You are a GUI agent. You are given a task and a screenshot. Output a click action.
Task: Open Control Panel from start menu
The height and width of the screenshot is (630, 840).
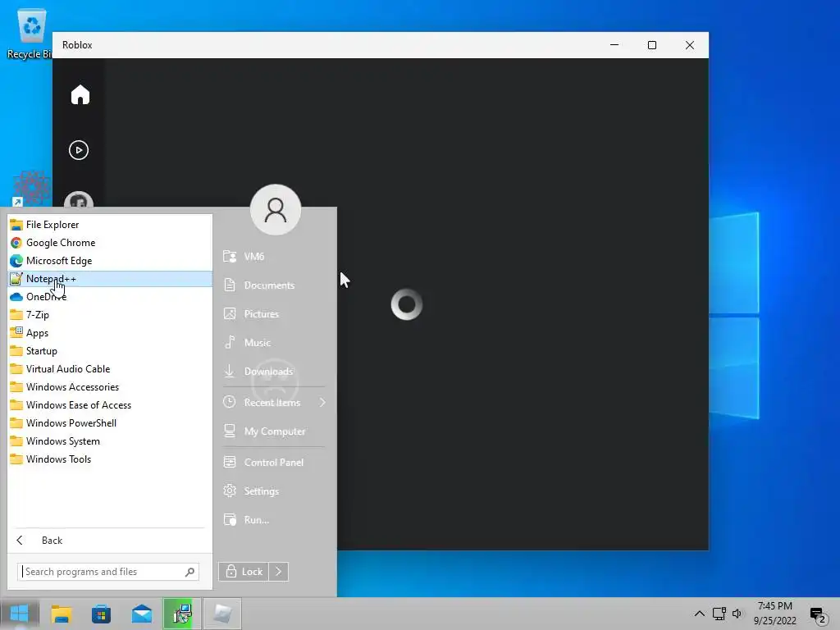274,463
